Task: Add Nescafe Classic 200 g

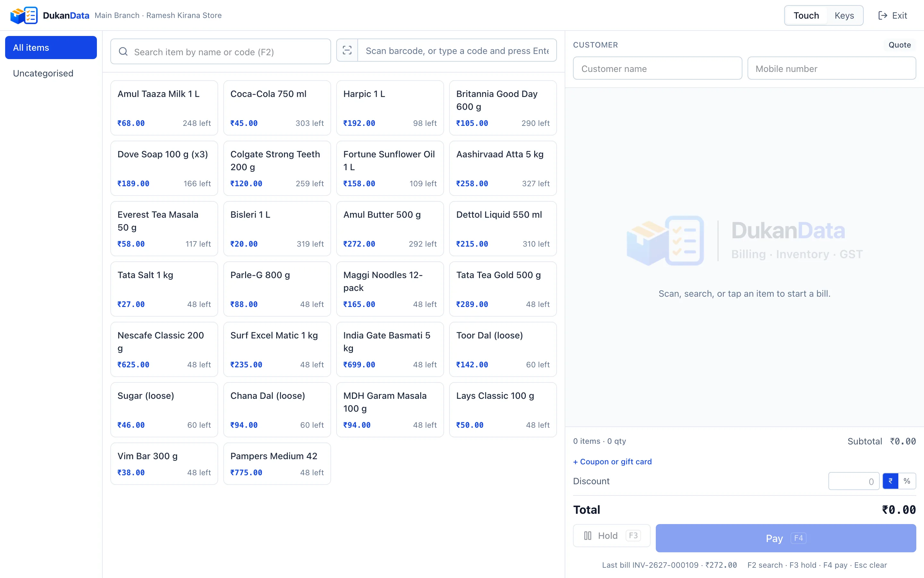Action: tap(164, 349)
